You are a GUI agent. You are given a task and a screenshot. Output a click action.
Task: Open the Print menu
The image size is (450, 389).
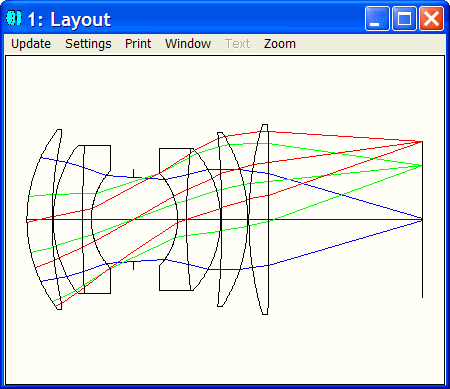(x=138, y=44)
